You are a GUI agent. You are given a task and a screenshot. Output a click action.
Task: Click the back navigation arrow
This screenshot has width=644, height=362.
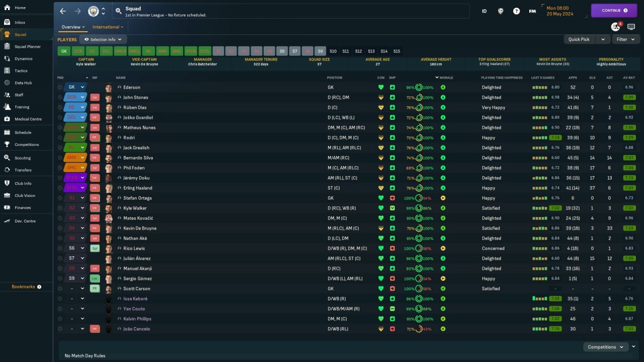pyautogui.click(x=63, y=11)
